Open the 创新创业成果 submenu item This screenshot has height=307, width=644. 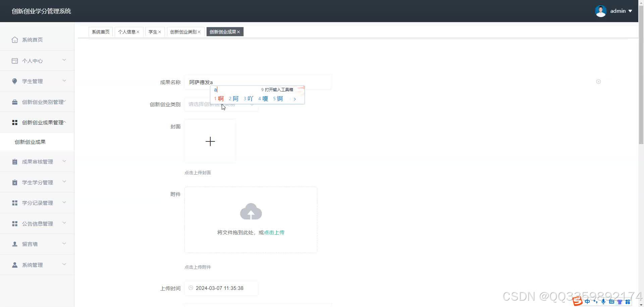point(37,142)
